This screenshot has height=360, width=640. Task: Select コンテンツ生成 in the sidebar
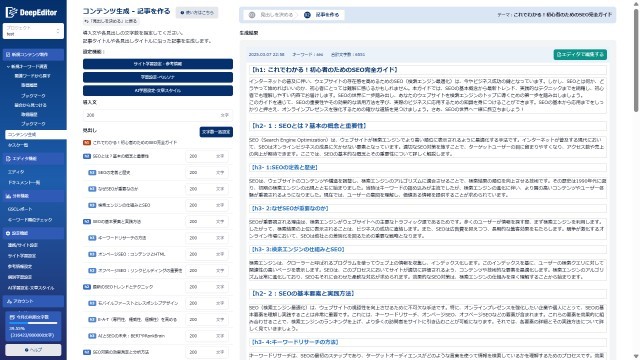pos(36,134)
